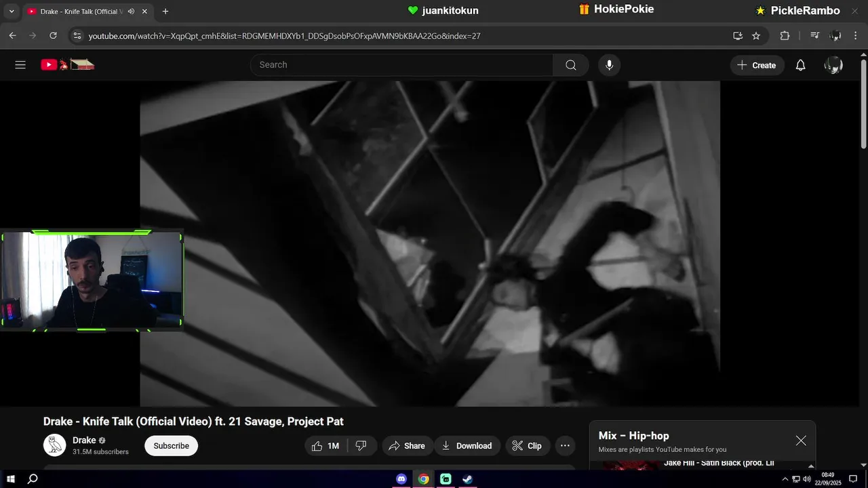Open tab search dropdown arrow
This screenshot has height=488, width=868.
11,12
